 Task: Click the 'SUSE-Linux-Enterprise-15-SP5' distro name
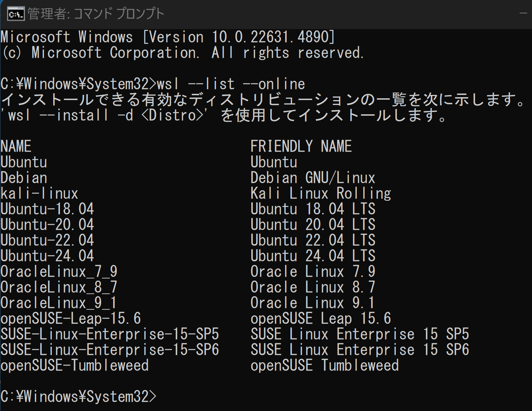[110, 334]
